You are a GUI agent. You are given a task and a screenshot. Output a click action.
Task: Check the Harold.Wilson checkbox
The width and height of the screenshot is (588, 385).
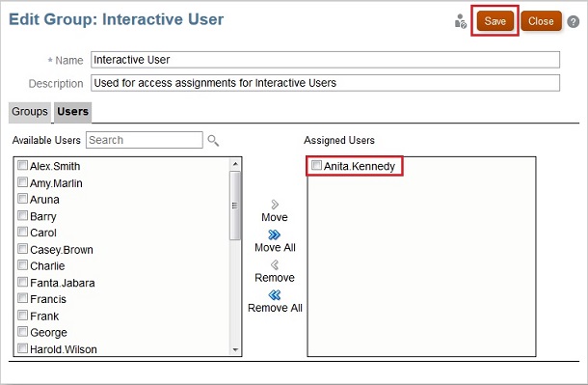pyautogui.click(x=22, y=348)
